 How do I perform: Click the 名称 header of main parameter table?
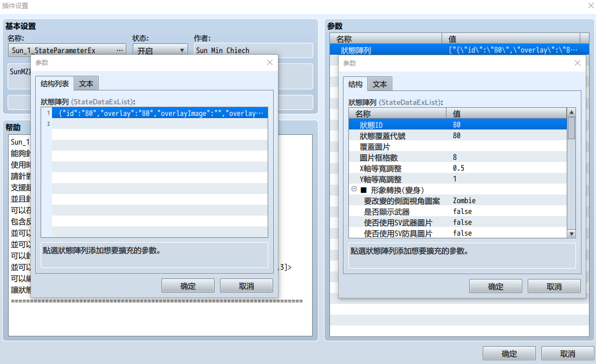[x=385, y=39]
